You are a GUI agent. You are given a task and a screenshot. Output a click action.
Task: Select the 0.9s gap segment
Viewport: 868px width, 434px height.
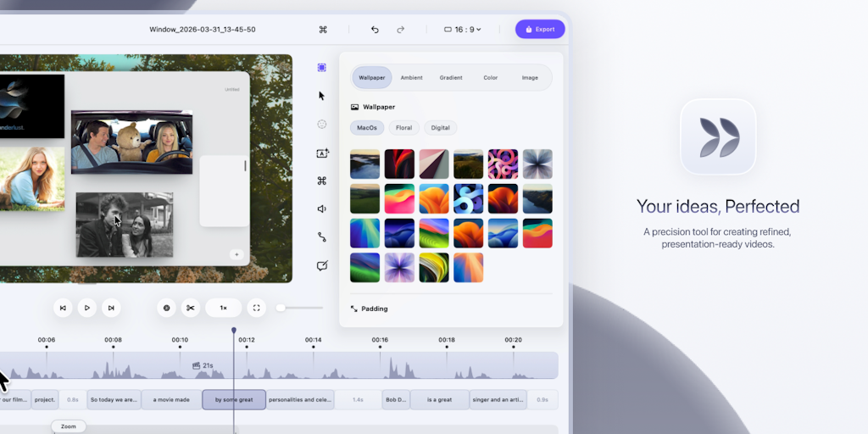coord(542,400)
